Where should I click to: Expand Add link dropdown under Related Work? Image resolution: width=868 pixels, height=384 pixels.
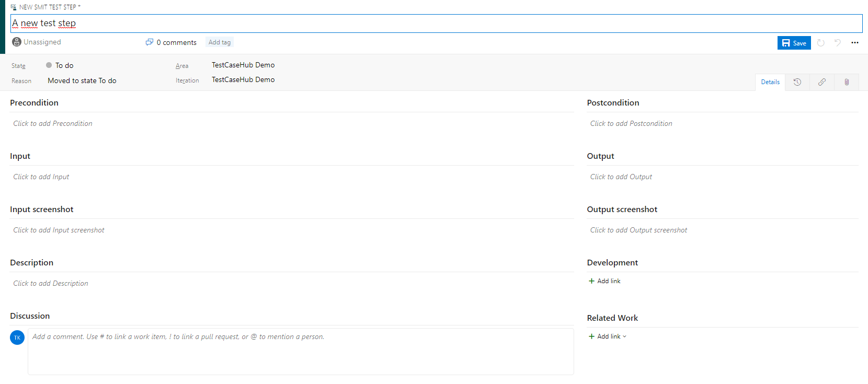608,336
